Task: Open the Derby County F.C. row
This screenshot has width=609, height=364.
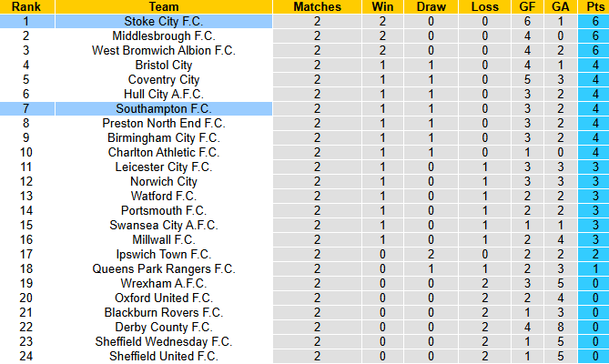Action: pos(163,327)
